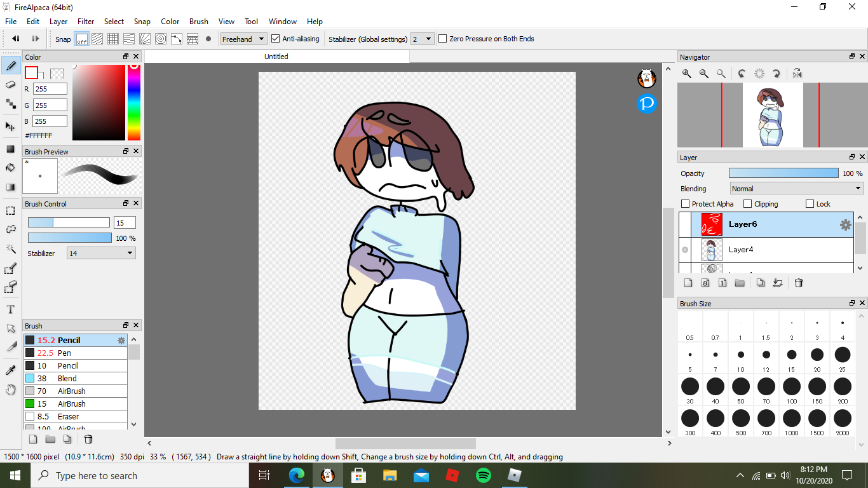Click the R color value field

tap(50, 89)
